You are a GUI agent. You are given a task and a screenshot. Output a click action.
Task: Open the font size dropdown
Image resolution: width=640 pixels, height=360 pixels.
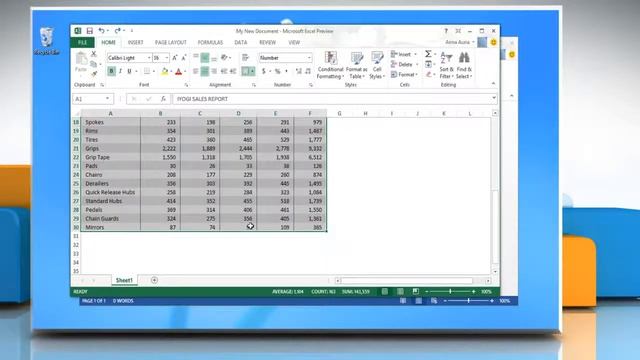(167, 58)
